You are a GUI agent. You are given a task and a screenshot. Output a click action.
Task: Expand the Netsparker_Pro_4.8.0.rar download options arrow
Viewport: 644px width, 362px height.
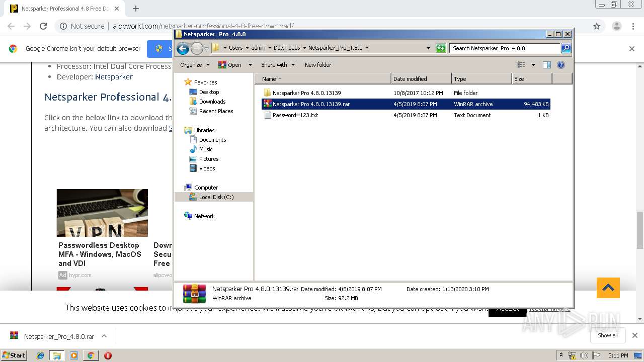pyautogui.click(x=104, y=336)
